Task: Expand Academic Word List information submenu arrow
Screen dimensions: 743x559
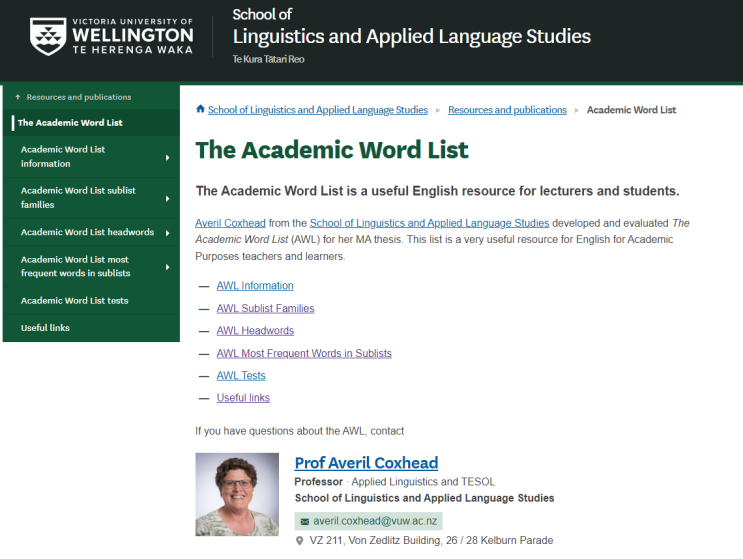Action: click(167, 157)
